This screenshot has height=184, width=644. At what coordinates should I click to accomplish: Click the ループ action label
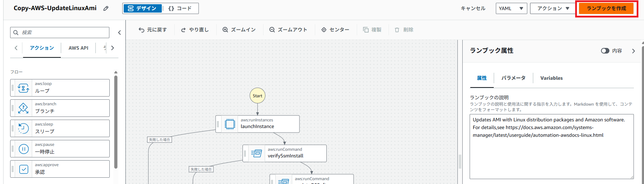pos(42,91)
